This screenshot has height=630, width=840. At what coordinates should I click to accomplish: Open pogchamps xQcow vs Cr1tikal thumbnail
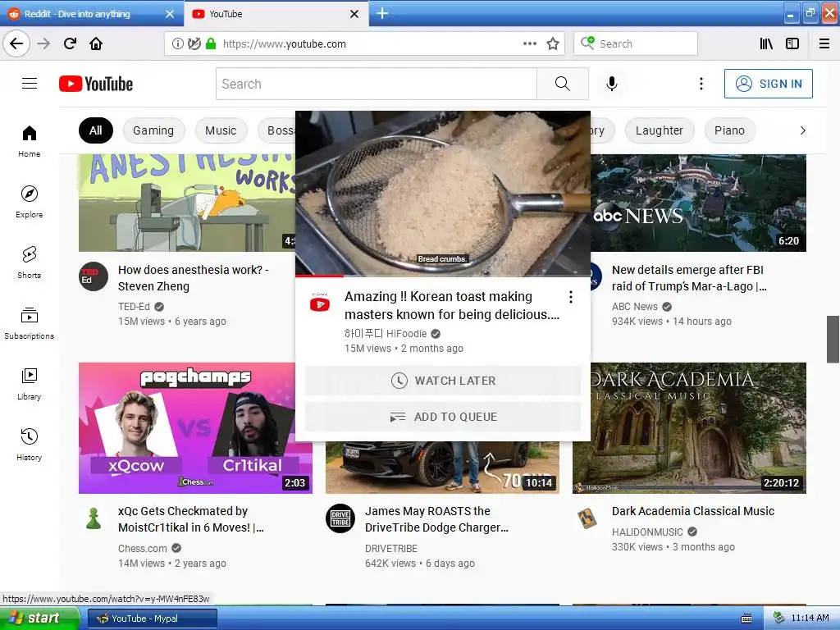(187, 428)
